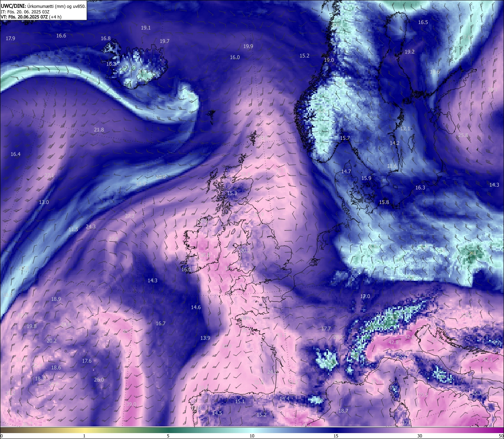Screen dimensions: 504x439
Task: Click the 19.0 value off Norway coast
Action: pyautogui.click(x=329, y=60)
